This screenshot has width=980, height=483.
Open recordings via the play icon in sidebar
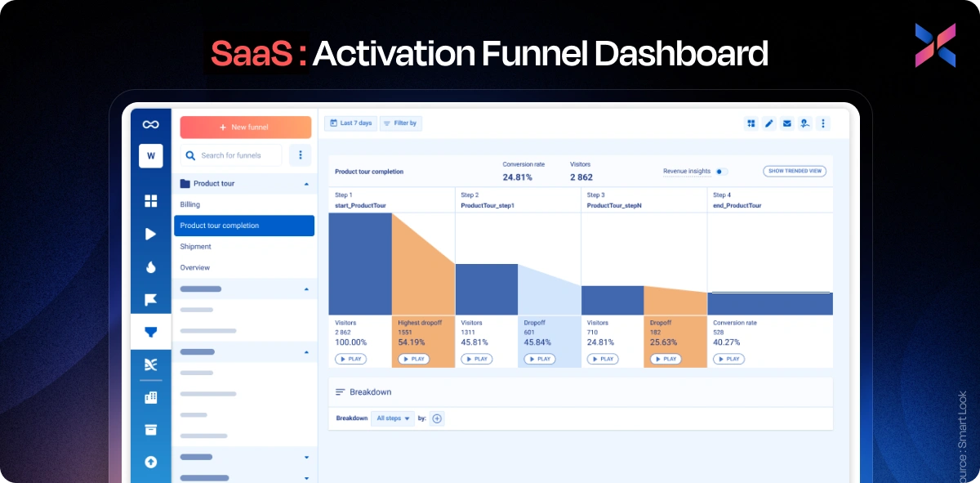coord(150,234)
